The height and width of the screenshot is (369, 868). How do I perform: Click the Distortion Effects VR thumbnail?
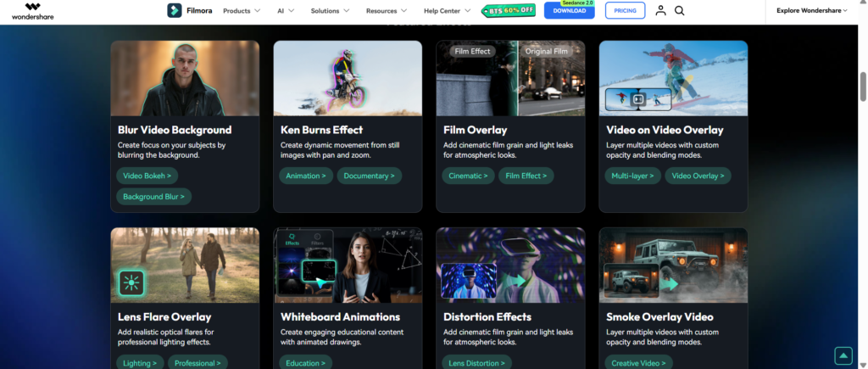tap(510, 266)
